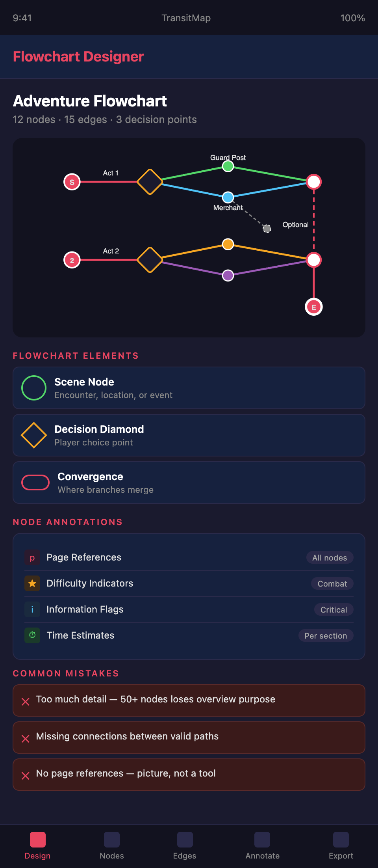Viewport: 378px width, 868px height.
Task: Click the Scene Node green circle icon
Action: 34,388
